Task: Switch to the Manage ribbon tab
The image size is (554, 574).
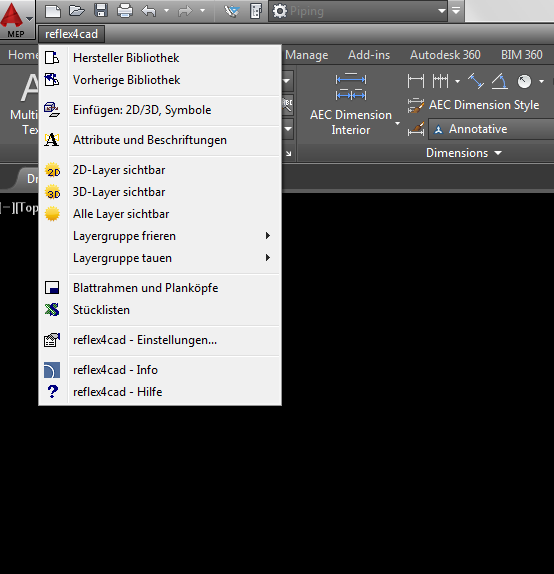Action: [x=306, y=55]
